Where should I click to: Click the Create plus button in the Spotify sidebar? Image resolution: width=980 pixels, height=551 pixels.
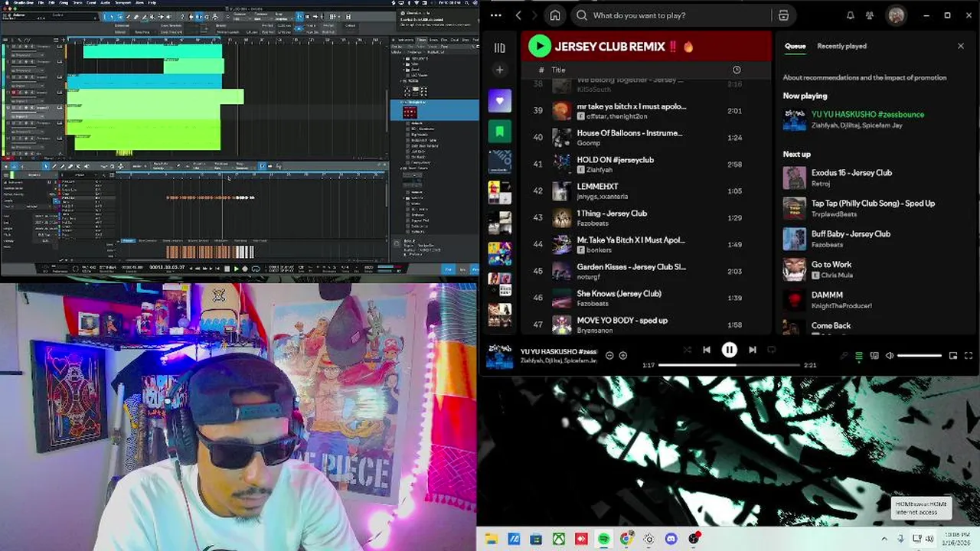point(500,70)
